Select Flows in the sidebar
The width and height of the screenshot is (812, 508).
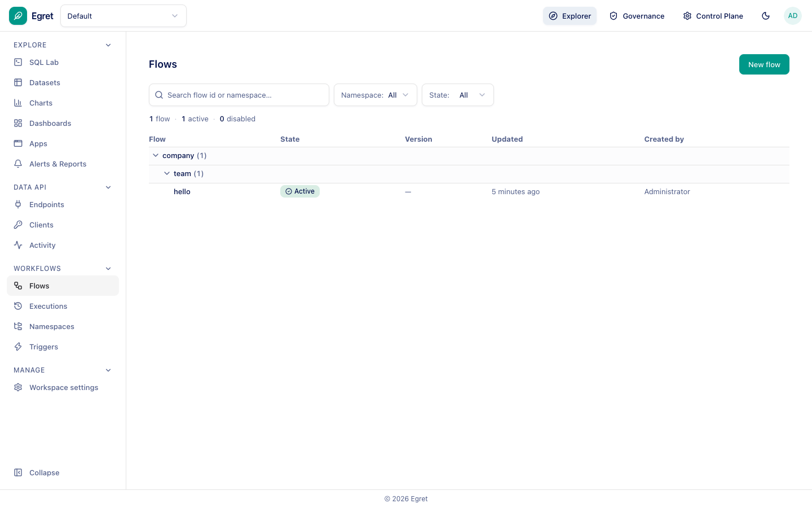(x=63, y=286)
